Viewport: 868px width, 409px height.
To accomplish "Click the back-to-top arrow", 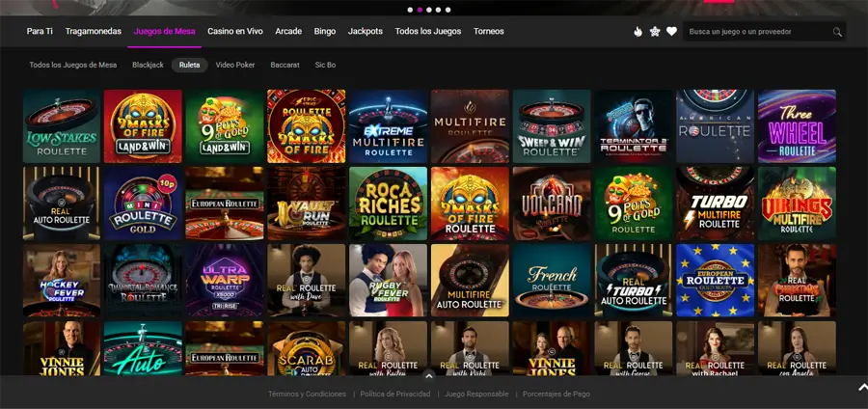I will point(862,386).
